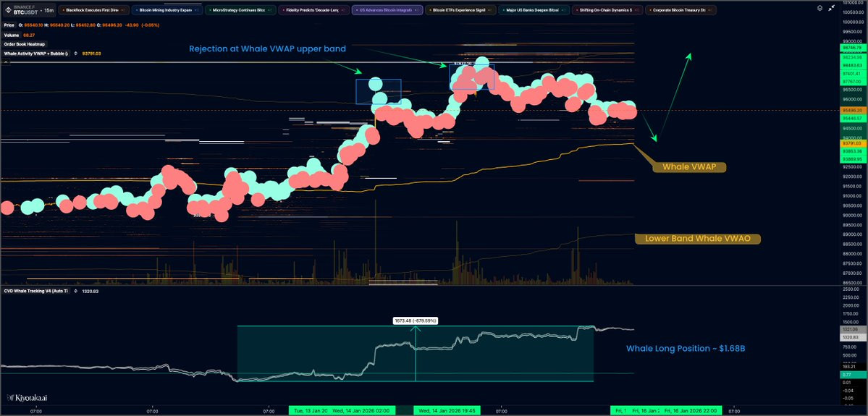Click the up-down arrows beside Whale Activity VWAP
This screenshot has height=416, width=868.
(x=75, y=53)
